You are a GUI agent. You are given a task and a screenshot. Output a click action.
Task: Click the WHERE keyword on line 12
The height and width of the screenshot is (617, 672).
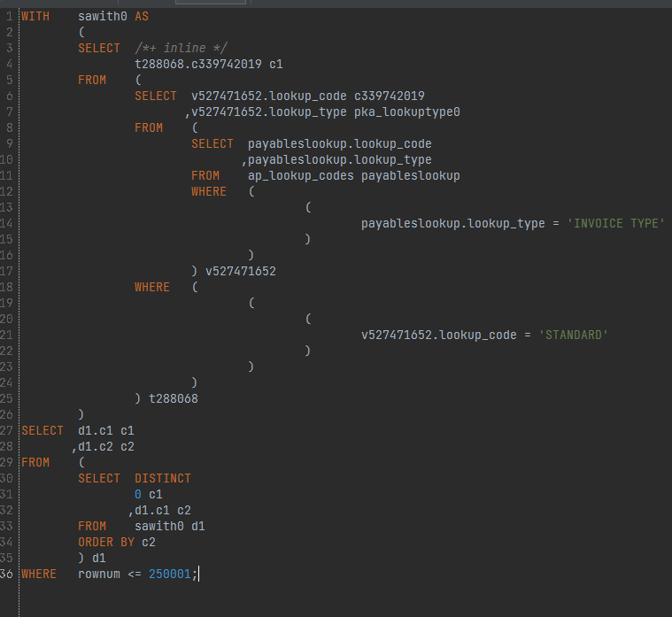click(x=209, y=191)
